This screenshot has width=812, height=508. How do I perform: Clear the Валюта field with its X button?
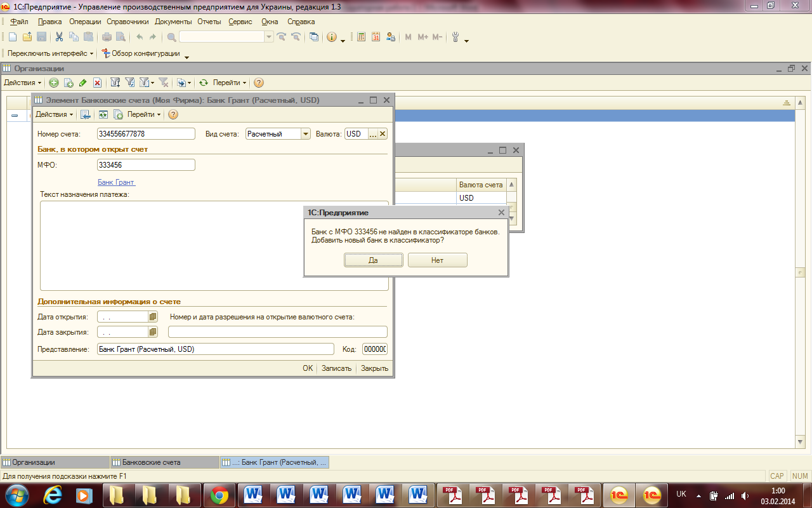tap(383, 134)
